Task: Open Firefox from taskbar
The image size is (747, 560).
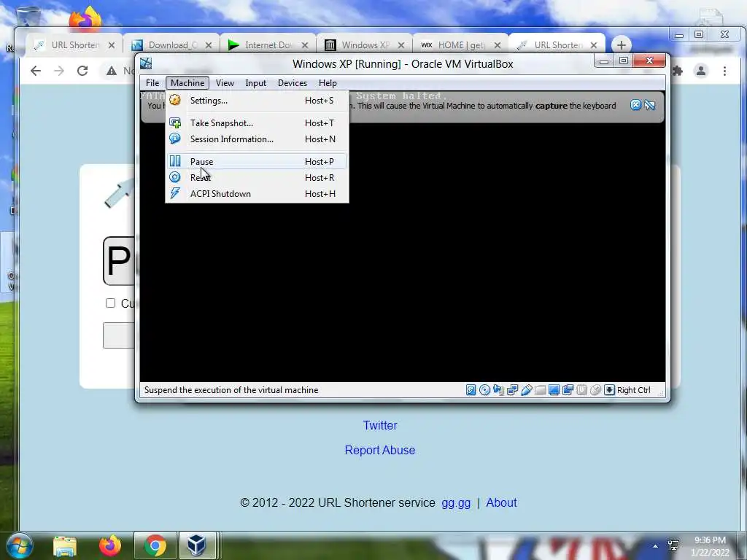Action: coord(110,545)
